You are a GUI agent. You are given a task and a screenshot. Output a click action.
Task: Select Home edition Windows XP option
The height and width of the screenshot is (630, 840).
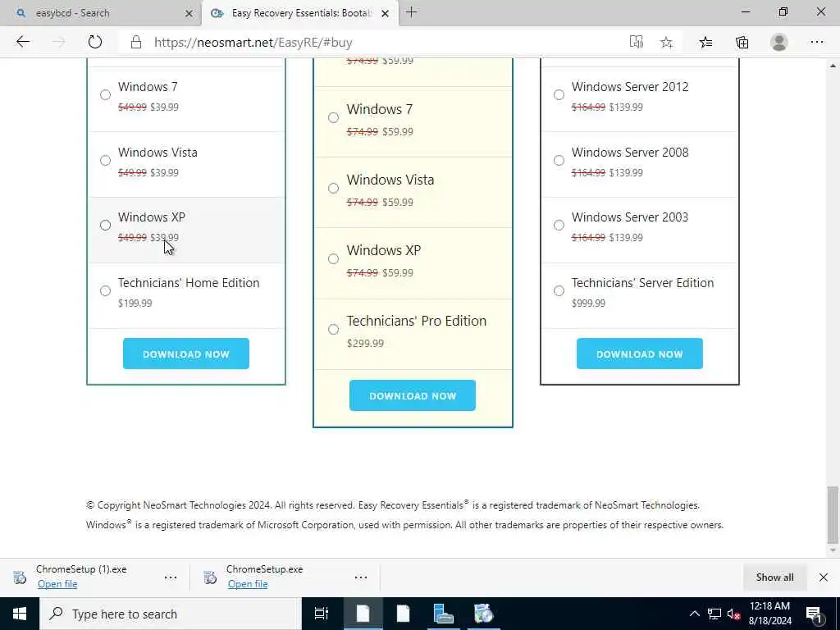point(106,225)
